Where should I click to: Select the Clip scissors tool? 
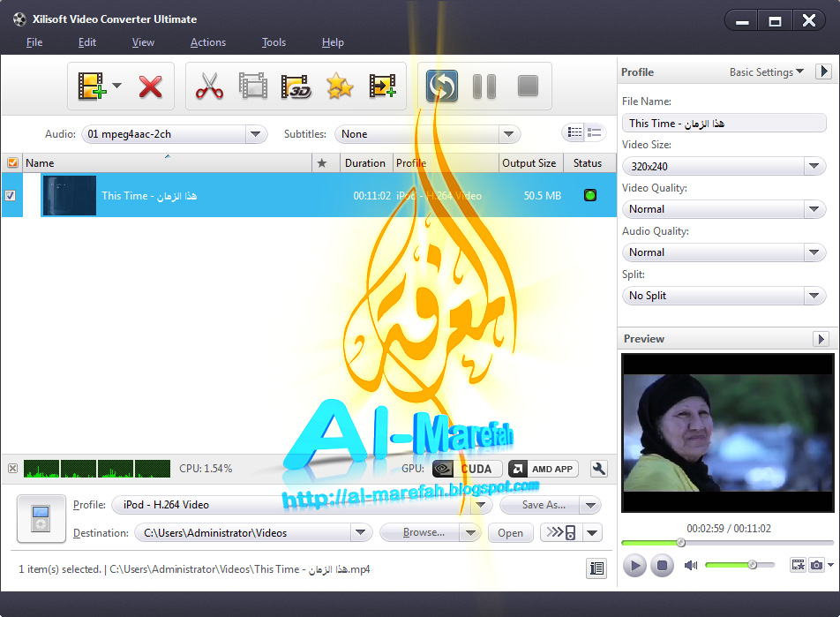tap(209, 86)
